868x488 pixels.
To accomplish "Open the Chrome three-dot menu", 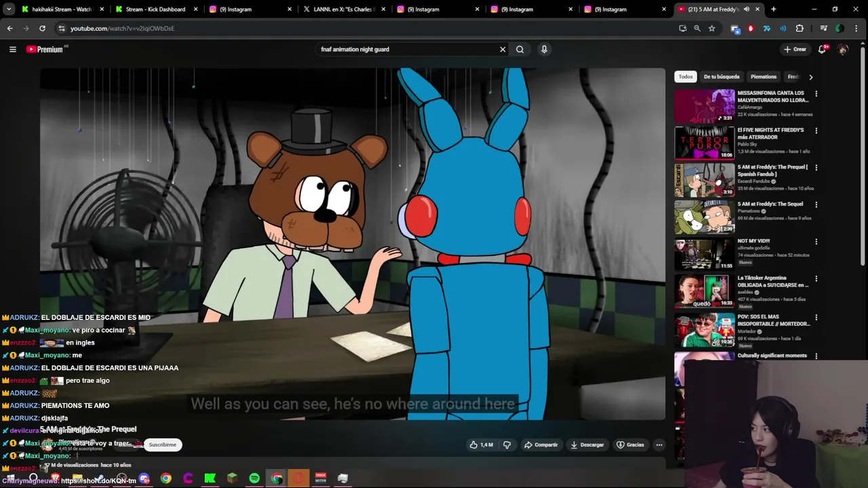I will (x=856, y=28).
